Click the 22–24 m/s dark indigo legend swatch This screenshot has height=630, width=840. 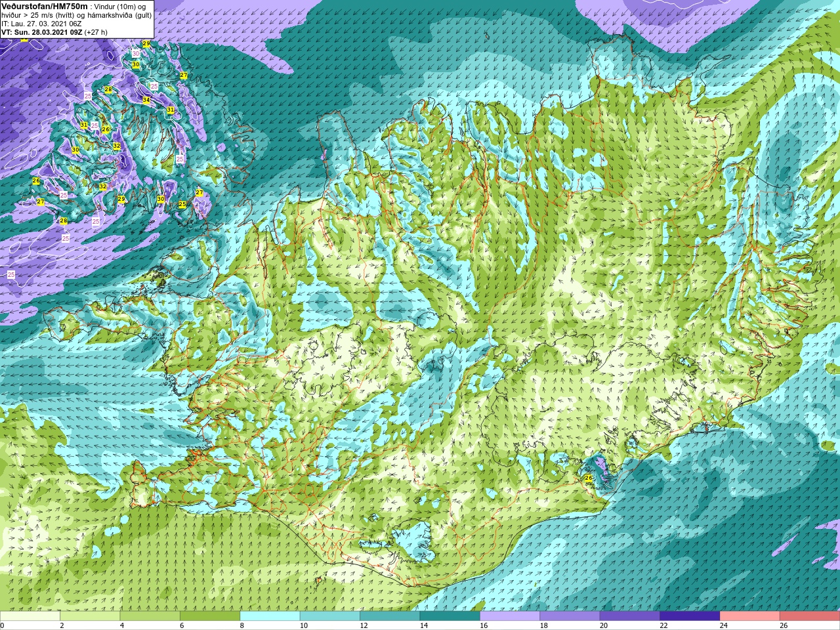pyautogui.click(x=690, y=616)
